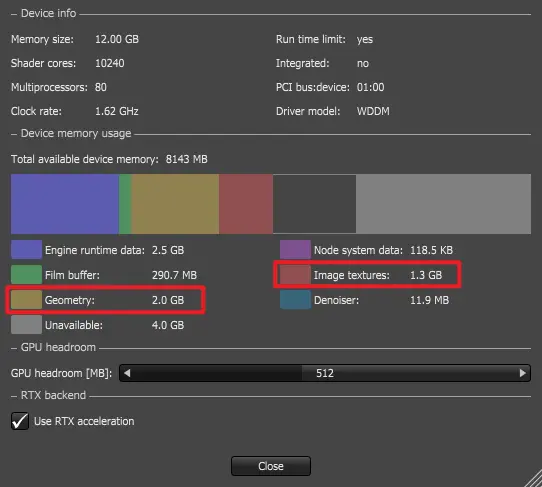The height and width of the screenshot is (487, 542).
Task: Click the GPU headroom slider value 512
Action: pos(325,373)
